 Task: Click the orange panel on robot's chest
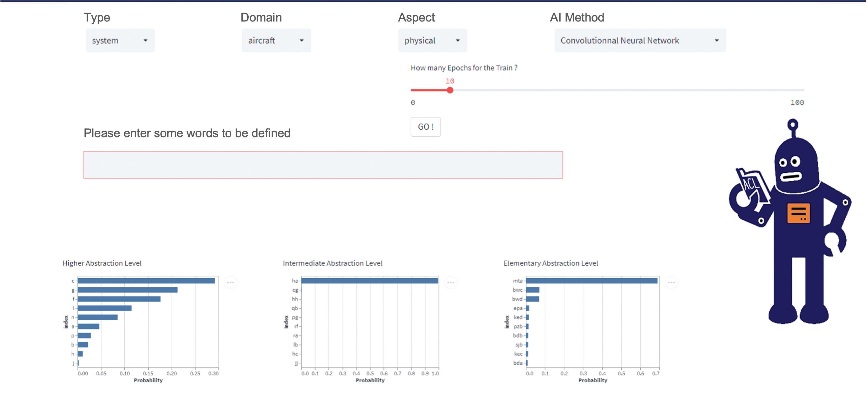(798, 213)
